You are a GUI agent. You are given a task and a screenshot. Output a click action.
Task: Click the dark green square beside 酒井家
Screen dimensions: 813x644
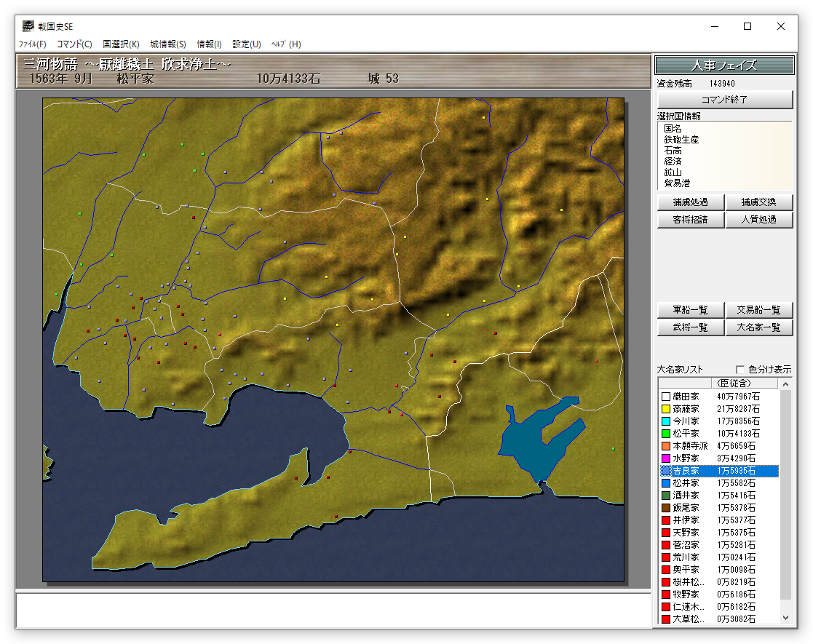[665, 496]
